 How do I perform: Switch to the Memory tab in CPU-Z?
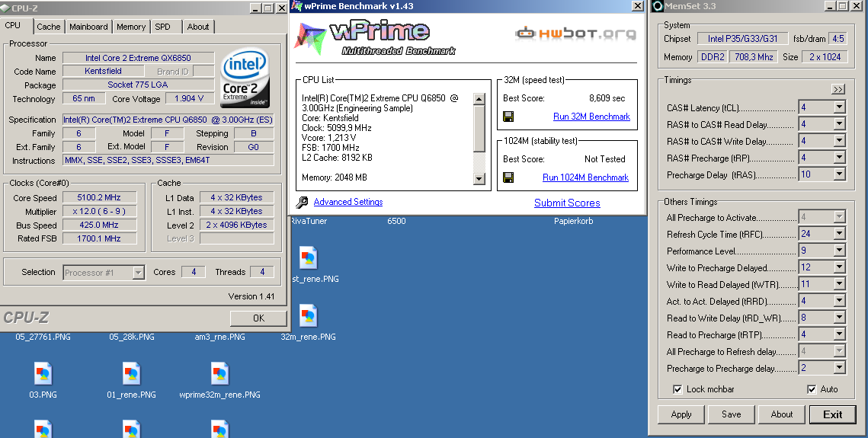tap(131, 27)
